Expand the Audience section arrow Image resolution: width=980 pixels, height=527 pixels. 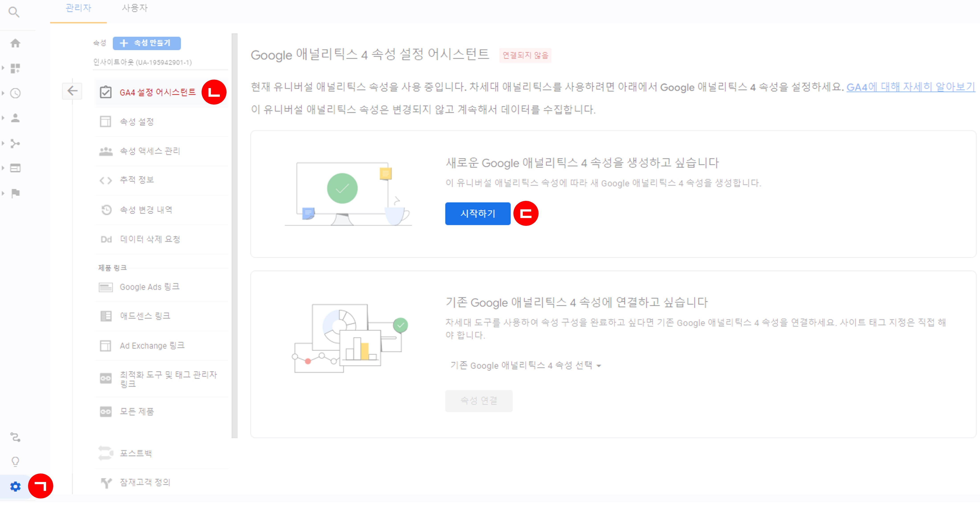click(x=3, y=118)
